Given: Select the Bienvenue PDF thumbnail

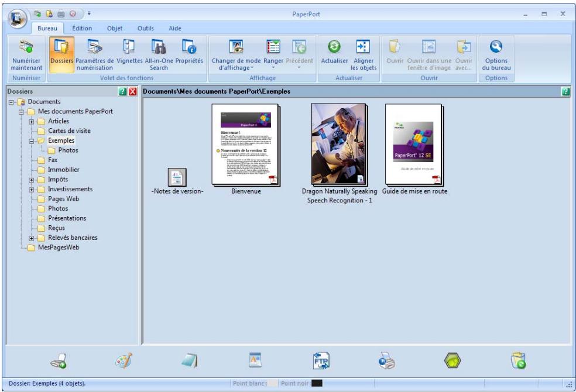Looking at the screenshot, I should (x=246, y=145).
